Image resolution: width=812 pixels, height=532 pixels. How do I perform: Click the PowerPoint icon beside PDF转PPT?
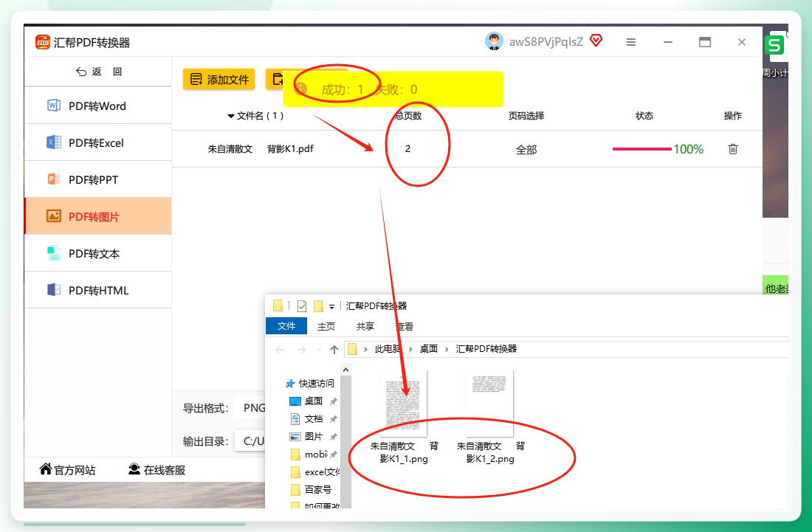54,179
